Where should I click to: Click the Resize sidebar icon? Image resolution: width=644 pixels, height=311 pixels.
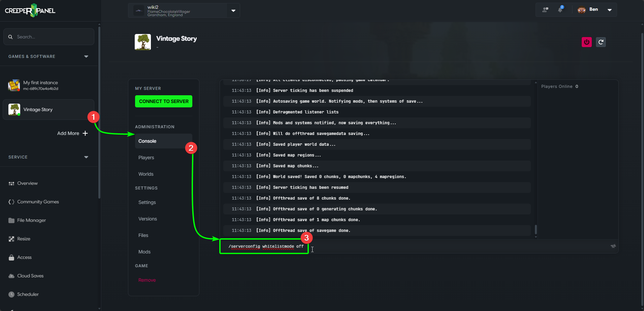[x=11, y=239]
